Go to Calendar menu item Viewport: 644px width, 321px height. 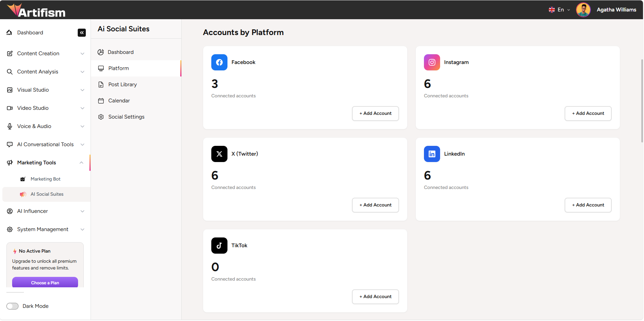pos(119,101)
